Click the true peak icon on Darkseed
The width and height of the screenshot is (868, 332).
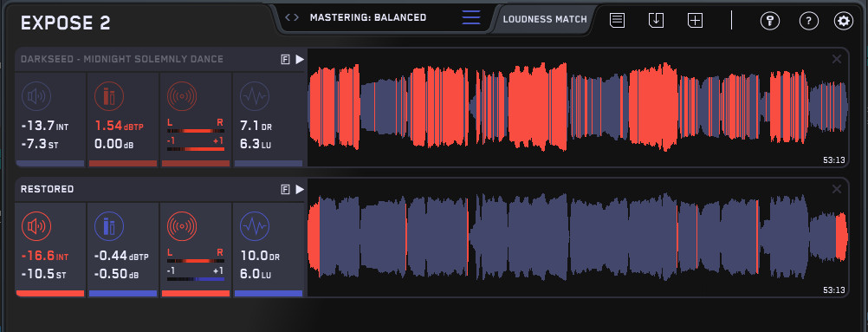click(x=109, y=96)
